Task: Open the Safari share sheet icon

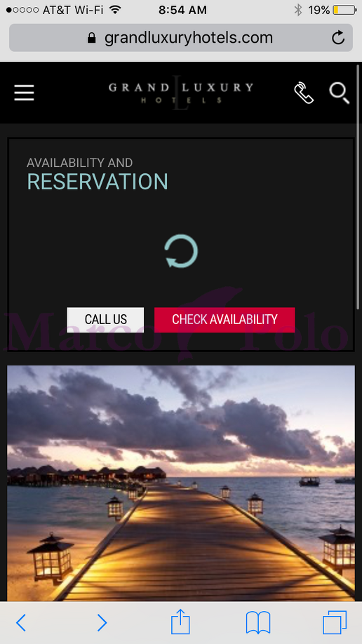Action: tap(180, 622)
